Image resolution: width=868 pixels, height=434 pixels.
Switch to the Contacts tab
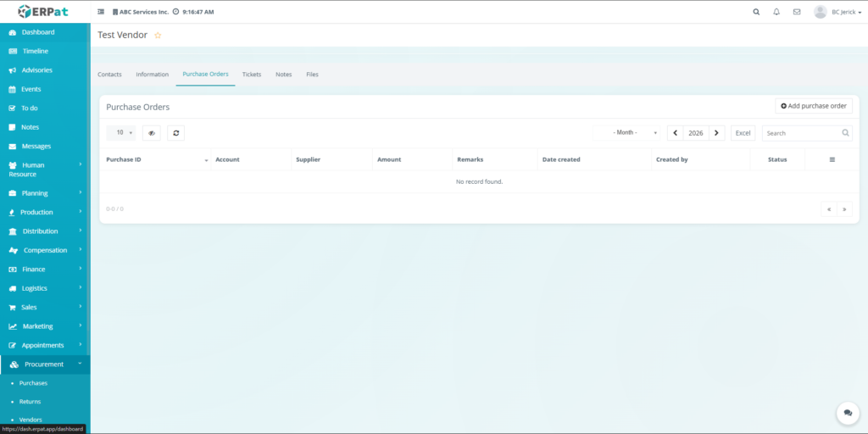109,75
